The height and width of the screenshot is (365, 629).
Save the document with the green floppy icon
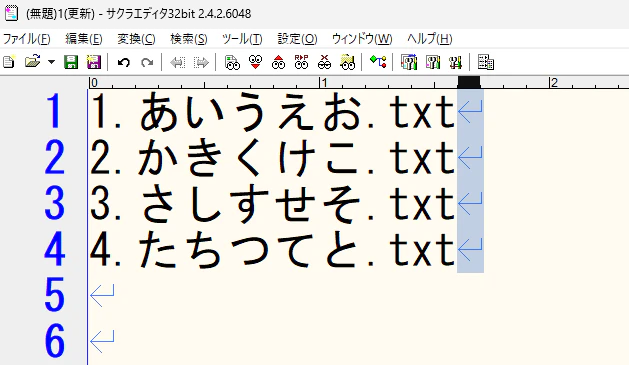[71, 62]
